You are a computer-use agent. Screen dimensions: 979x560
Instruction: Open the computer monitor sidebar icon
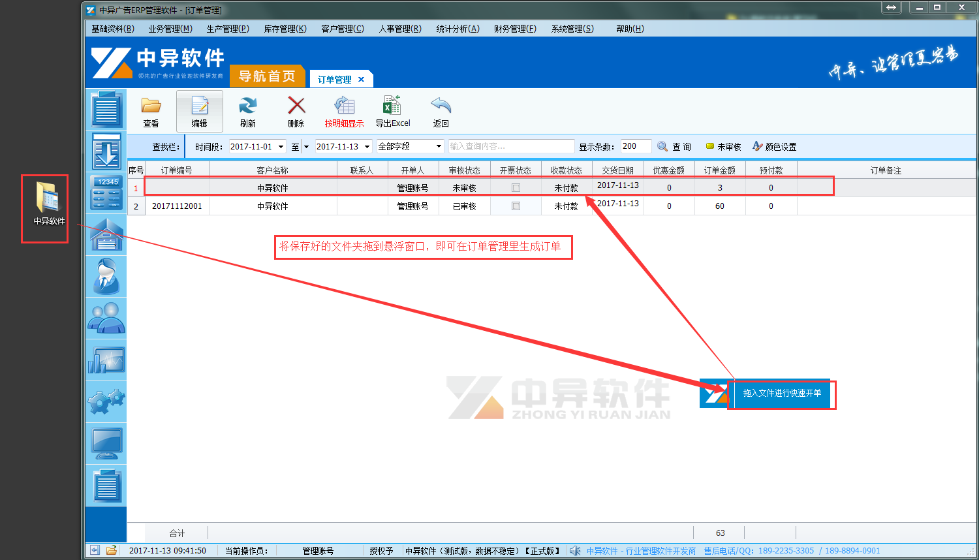tap(106, 443)
